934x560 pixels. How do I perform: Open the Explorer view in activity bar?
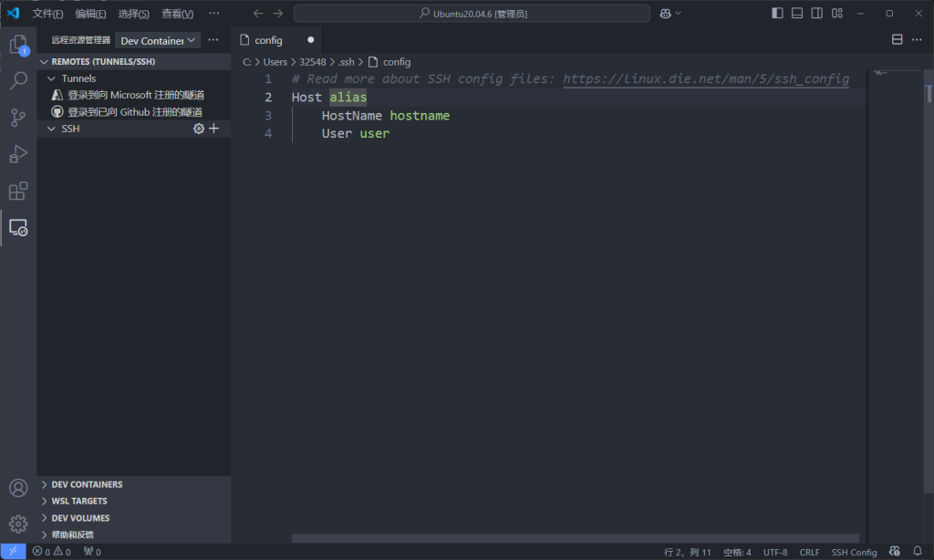[18, 44]
